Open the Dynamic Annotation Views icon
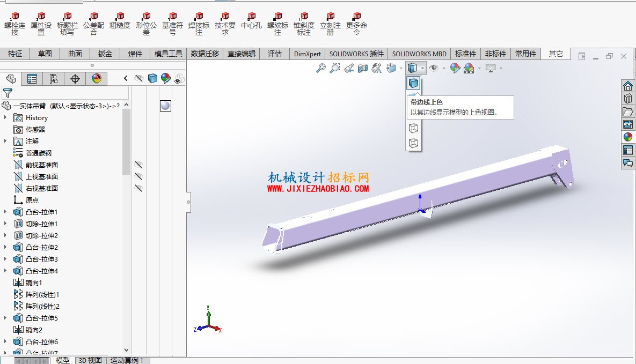Screen dimensions: 636x364 376,68
